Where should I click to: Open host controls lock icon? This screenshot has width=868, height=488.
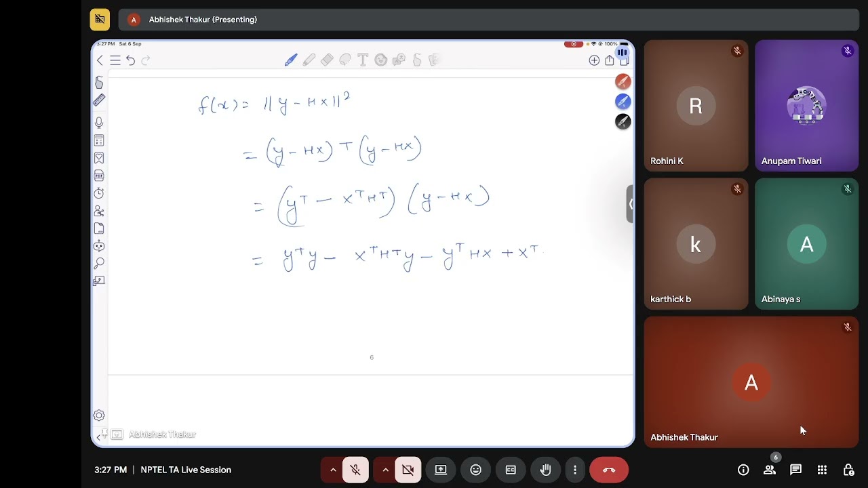click(848, 470)
